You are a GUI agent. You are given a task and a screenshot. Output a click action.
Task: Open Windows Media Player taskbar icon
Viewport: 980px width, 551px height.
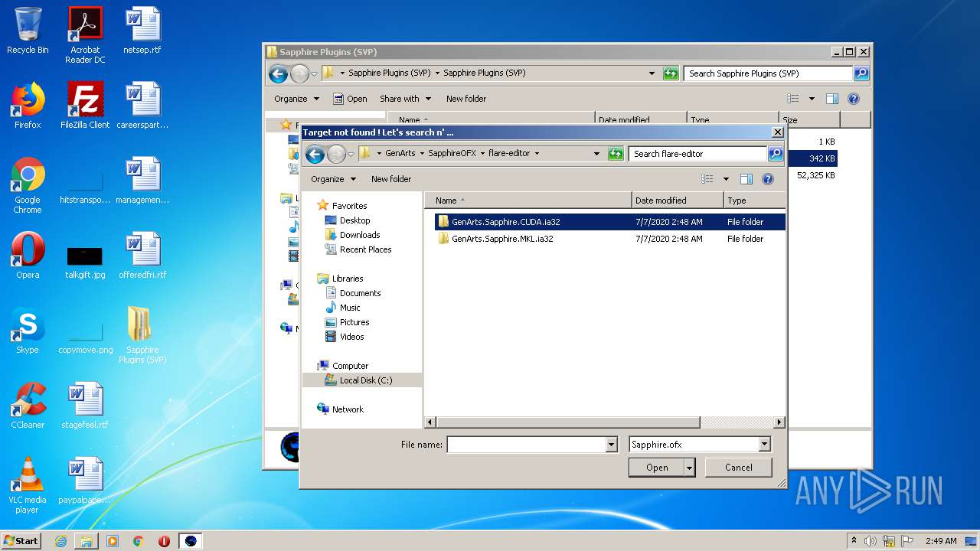tap(113, 541)
